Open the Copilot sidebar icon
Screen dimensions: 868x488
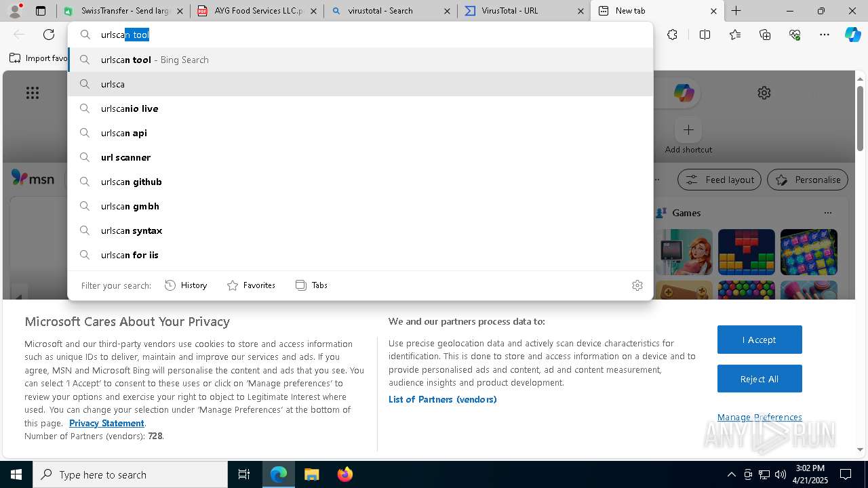tap(853, 35)
